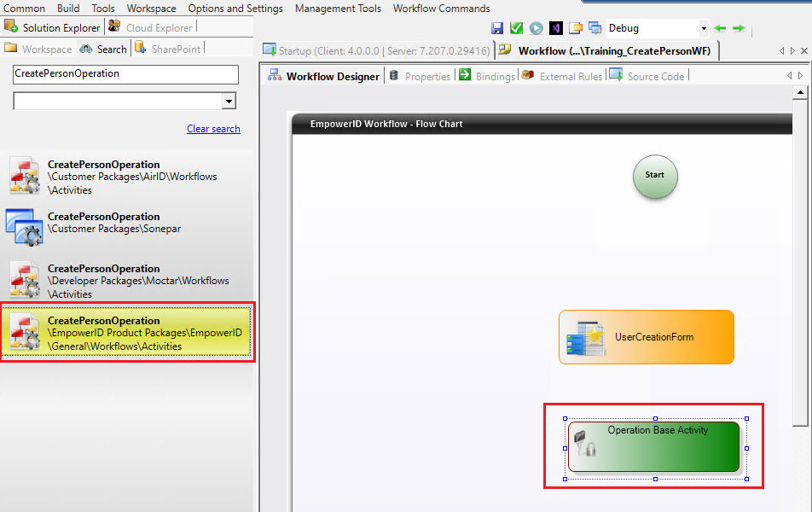
Task: Open the search filter combo box arrow
Action: point(229,101)
